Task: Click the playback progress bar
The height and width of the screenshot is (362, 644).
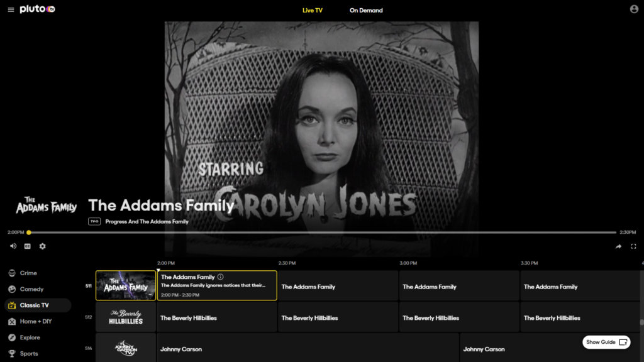Action: [323, 233]
